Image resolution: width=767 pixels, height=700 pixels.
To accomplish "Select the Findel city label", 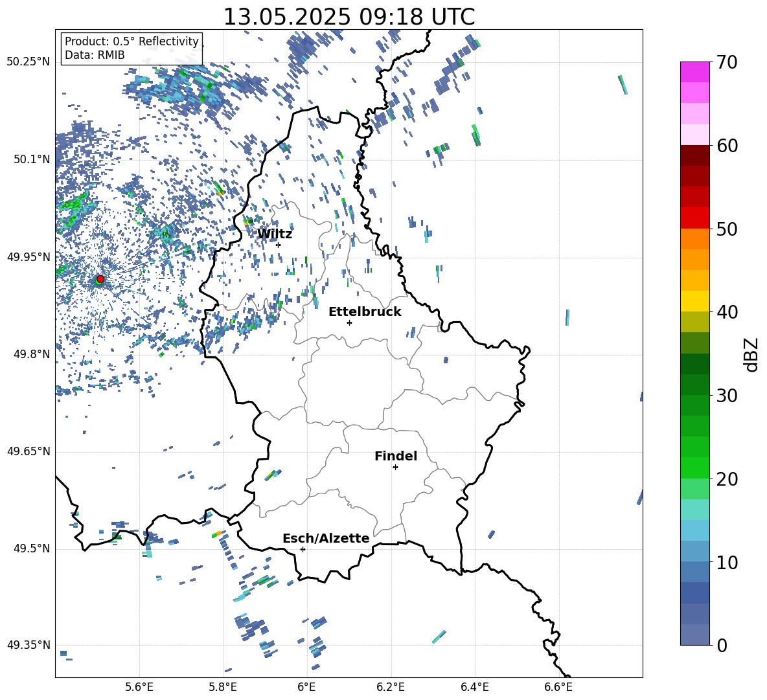I will pyautogui.click(x=396, y=456).
